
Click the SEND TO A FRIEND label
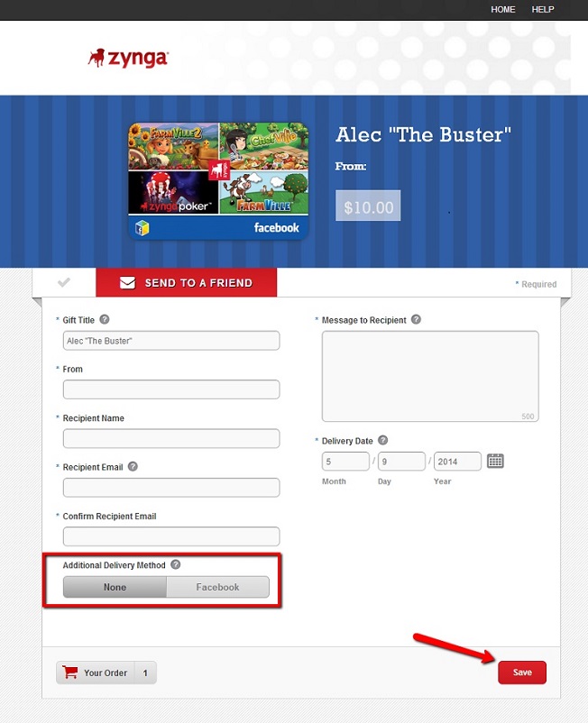[198, 283]
